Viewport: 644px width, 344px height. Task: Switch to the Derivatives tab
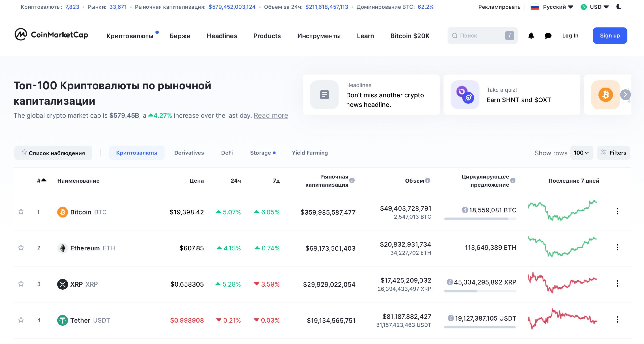(189, 153)
